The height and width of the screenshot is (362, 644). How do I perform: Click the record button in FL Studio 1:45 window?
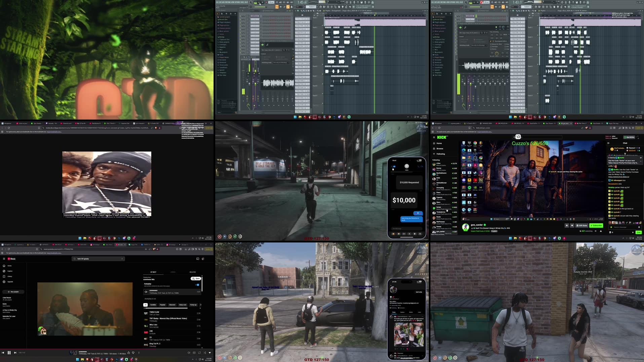click(x=267, y=2)
